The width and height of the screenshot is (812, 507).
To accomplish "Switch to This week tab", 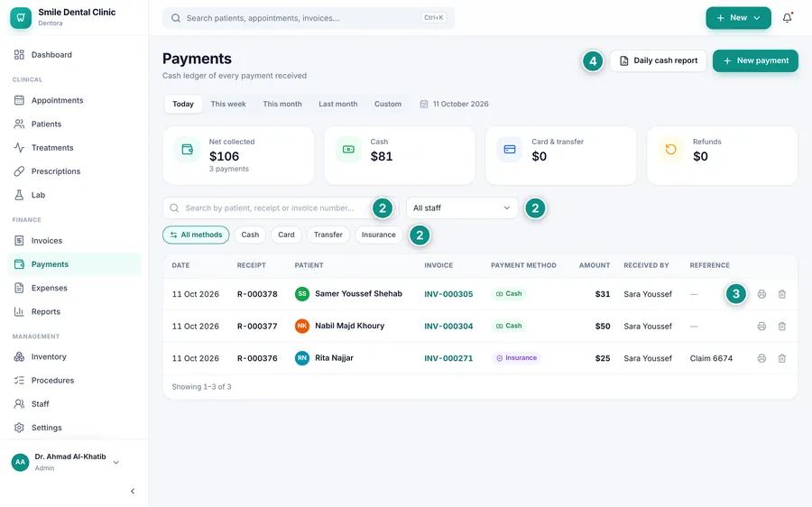I will pos(228,104).
